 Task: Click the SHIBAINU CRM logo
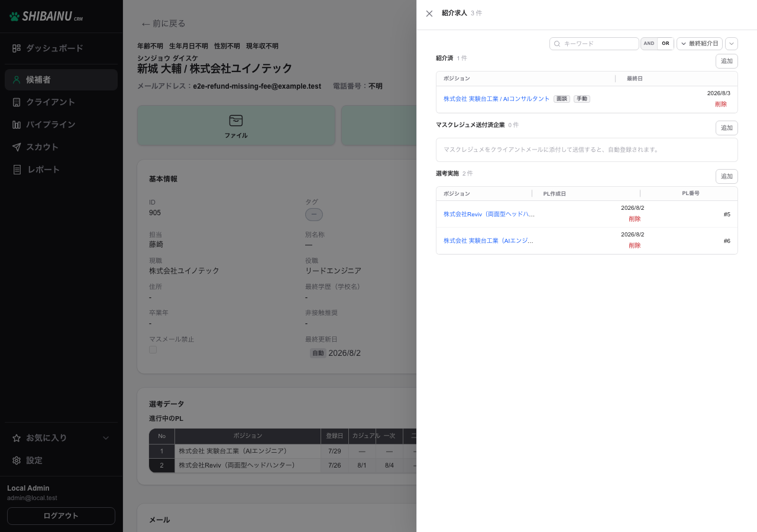(46, 17)
